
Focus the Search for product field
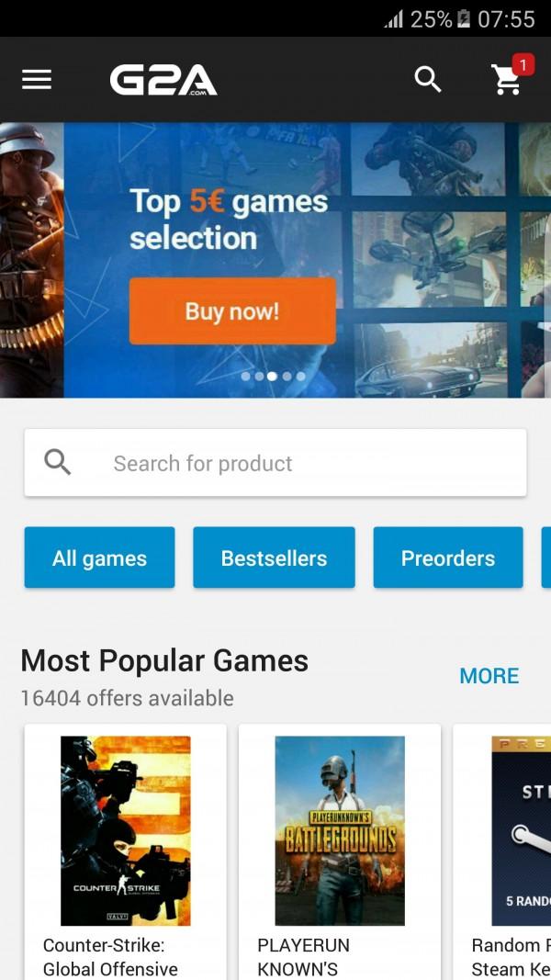click(275, 463)
